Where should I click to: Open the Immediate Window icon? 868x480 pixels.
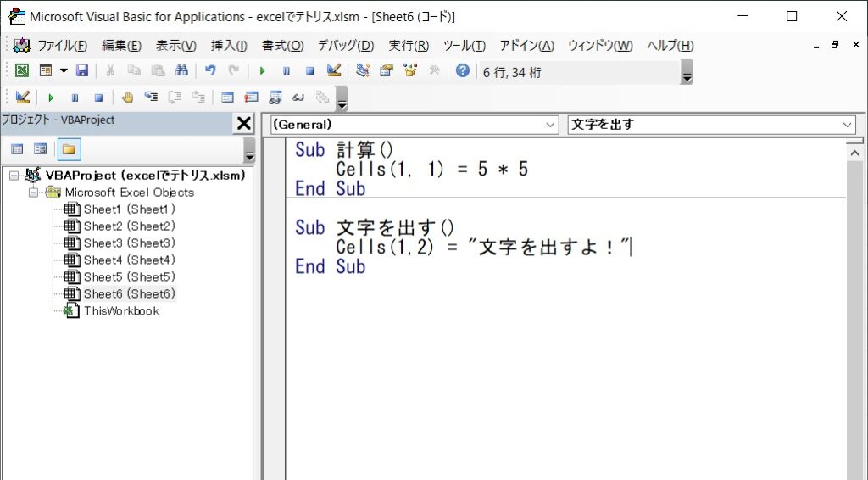(251, 98)
